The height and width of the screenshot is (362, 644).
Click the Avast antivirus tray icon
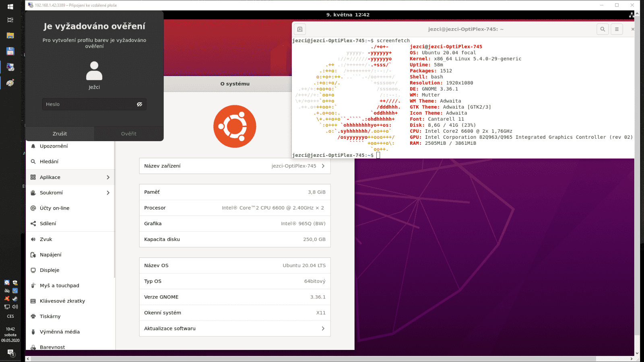point(7,298)
